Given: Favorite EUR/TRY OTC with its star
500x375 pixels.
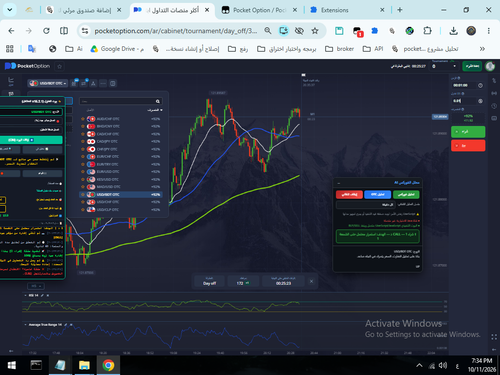Looking at the screenshot, I should (x=83, y=164).
